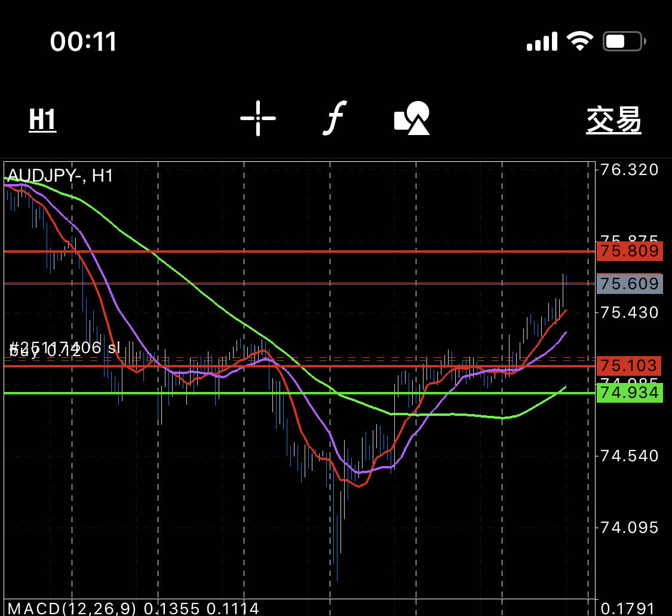Tap the MACD(12,26,9) indicator label
672x616 pixels.
point(72,608)
